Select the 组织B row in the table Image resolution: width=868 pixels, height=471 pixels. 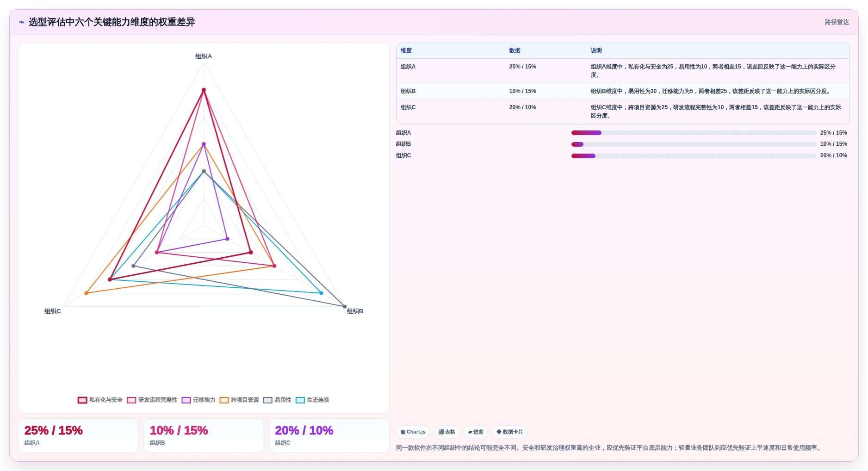click(623, 91)
